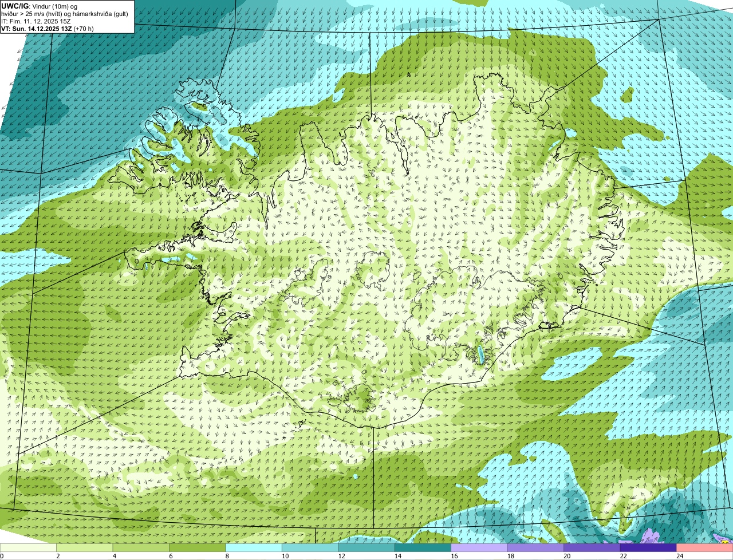733x560 pixels.
Task: Click the pink above-24 legend color swatch
Action: 705,547
